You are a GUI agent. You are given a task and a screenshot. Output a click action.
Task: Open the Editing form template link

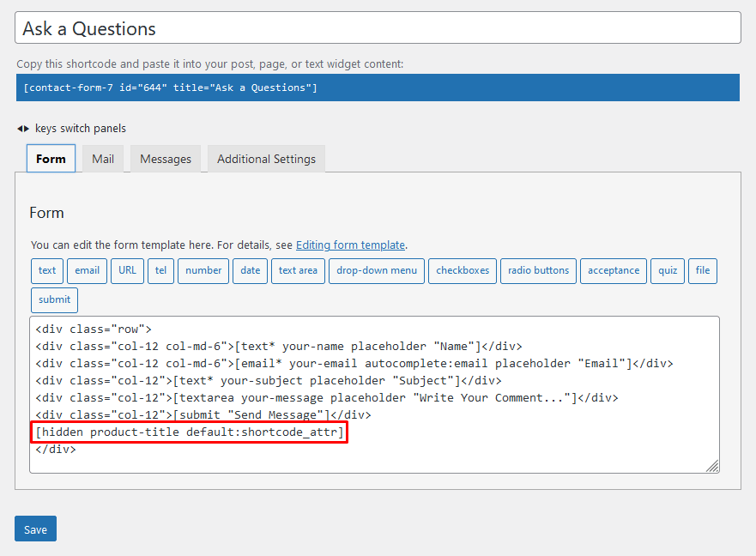point(350,245)
